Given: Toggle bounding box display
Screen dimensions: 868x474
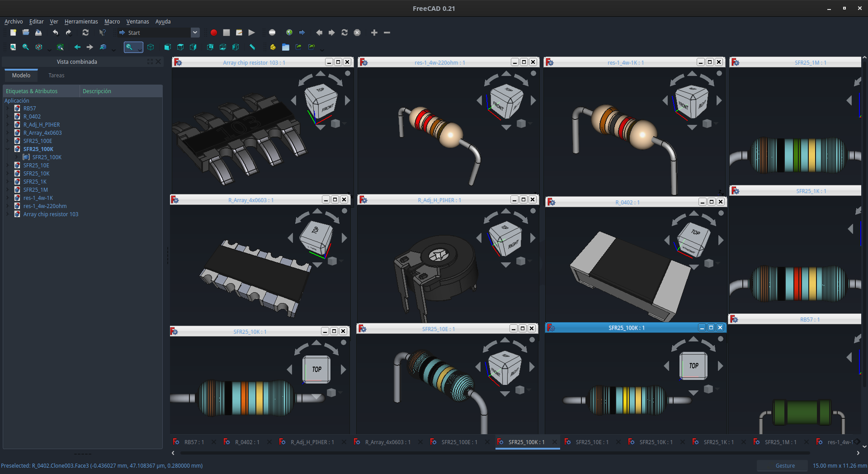Looking at the screenshot, I should pos(60,47).
